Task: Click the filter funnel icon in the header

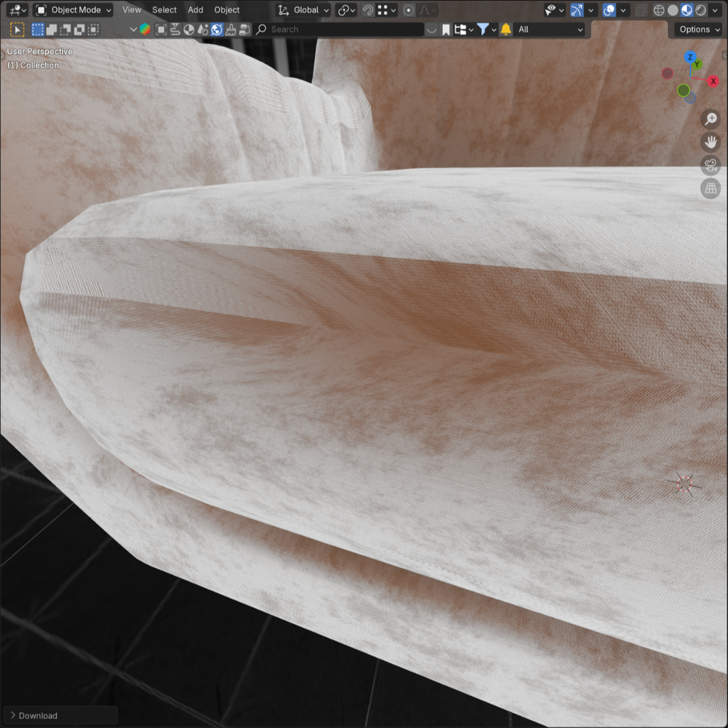Action: 483,29
